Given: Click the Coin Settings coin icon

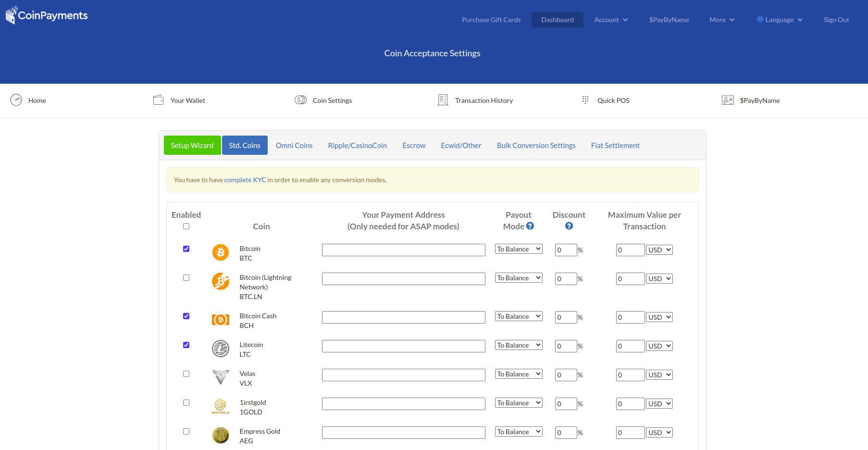Looking at the screenshot, I should tap(300, 100).
